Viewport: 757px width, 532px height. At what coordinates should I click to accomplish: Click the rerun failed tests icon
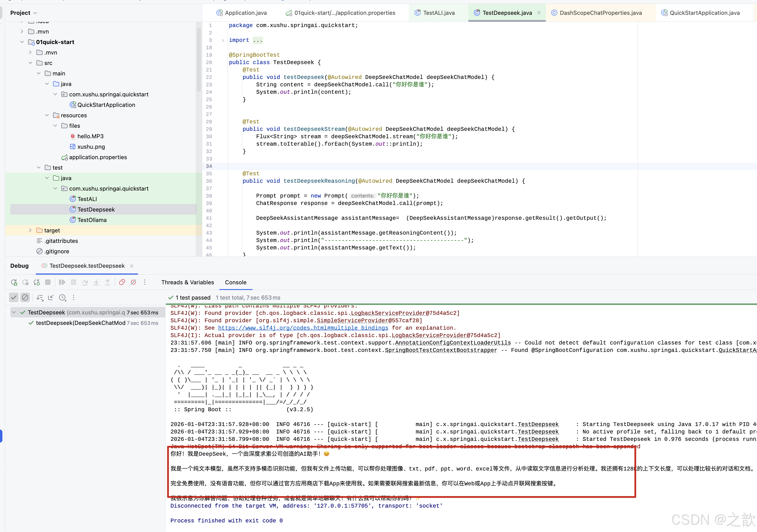[25, 282]
